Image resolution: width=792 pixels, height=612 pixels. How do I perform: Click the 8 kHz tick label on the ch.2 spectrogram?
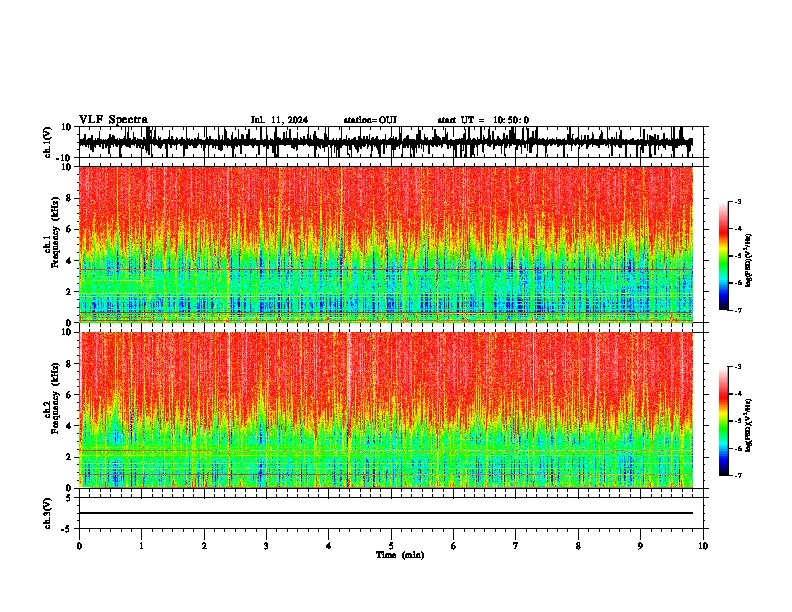click(x=69, y=364)
